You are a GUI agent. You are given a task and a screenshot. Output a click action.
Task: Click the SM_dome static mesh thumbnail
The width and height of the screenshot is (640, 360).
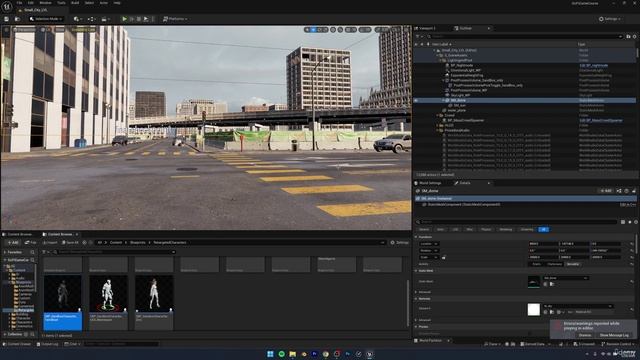point(533,282)
